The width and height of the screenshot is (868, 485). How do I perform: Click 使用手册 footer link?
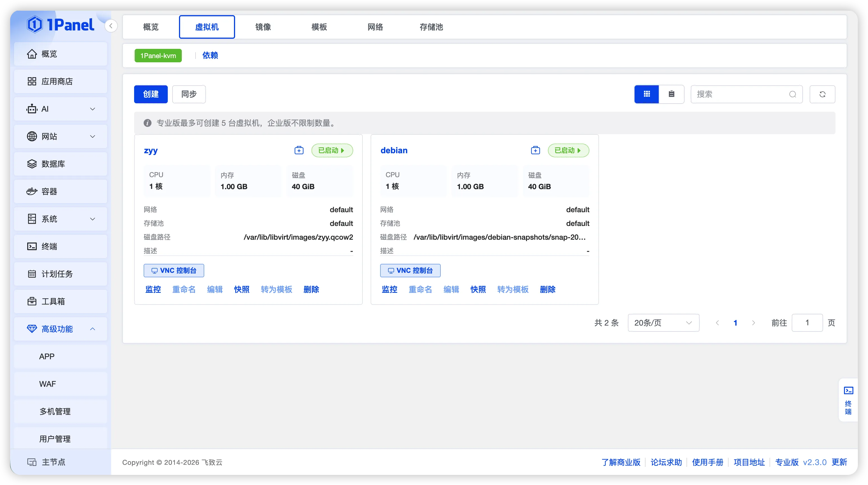(708, 463)
